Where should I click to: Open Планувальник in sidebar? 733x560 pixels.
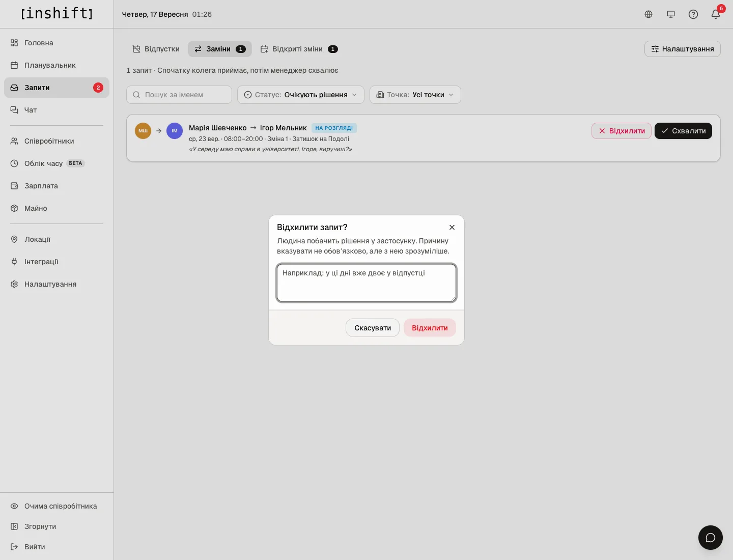click(x=57, y=65)
